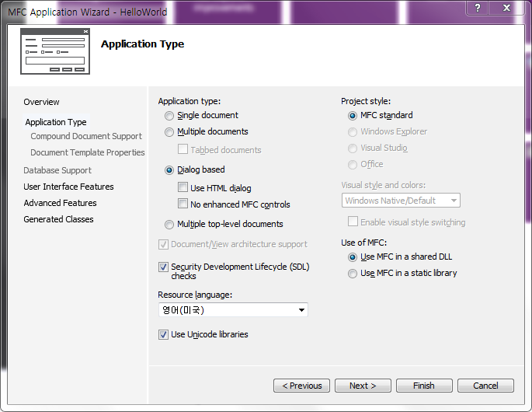Click the wizard dialog illustration icon
532x412 pixels.
55,51
